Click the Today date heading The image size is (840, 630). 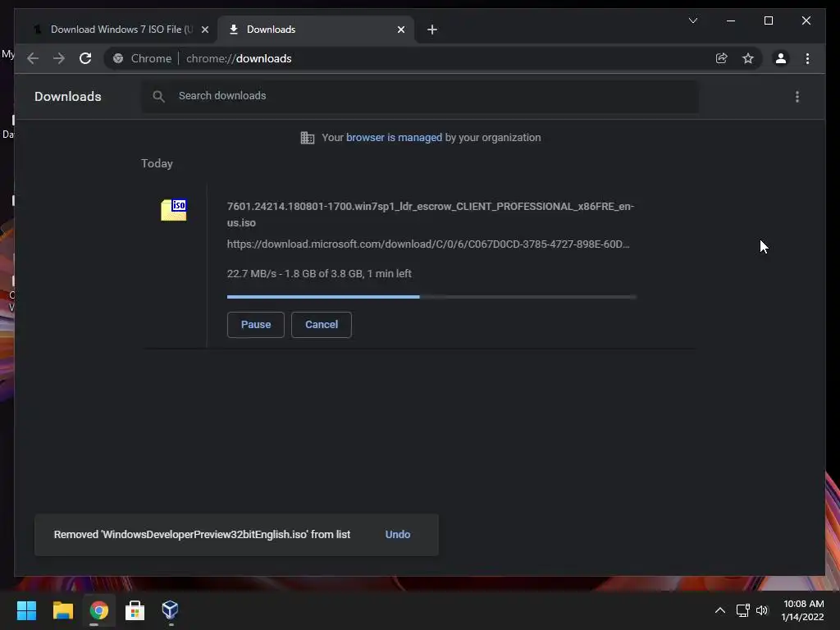point(157,163)
